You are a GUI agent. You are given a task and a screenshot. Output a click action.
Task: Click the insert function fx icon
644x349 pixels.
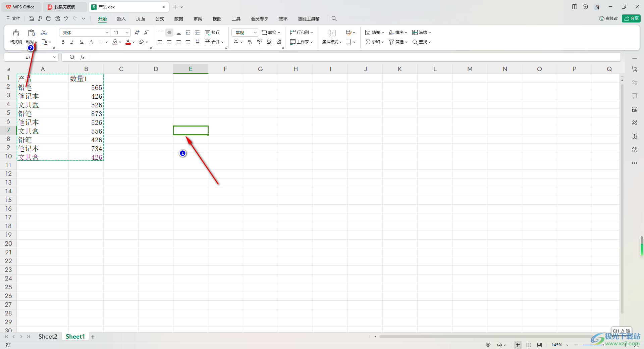point(82,57)
